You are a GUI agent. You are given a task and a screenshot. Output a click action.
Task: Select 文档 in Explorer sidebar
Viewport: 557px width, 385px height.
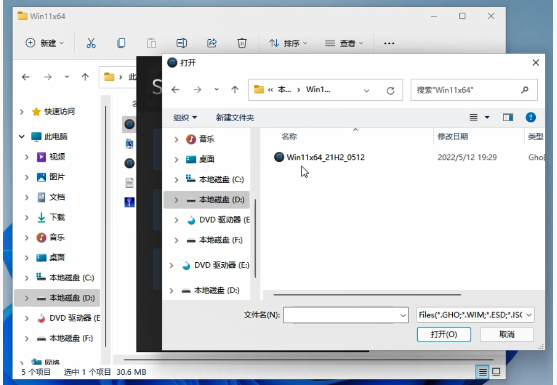coord(51,197)
